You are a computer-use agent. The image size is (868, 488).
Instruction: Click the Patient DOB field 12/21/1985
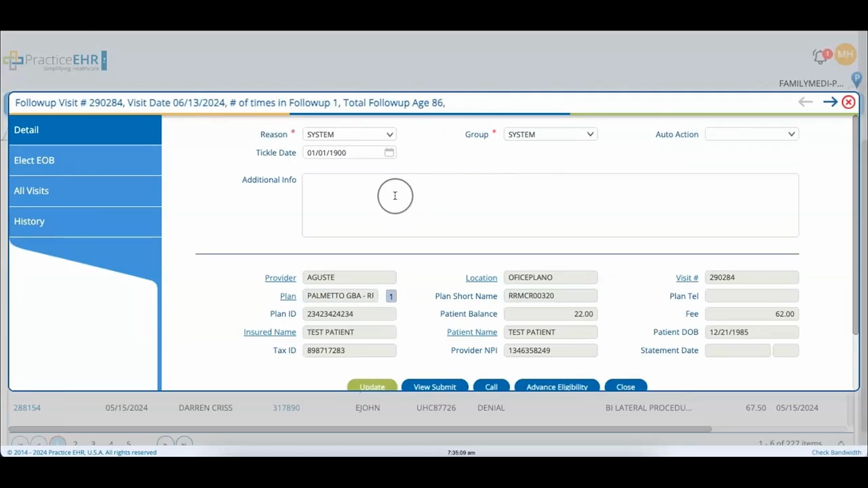752,332
